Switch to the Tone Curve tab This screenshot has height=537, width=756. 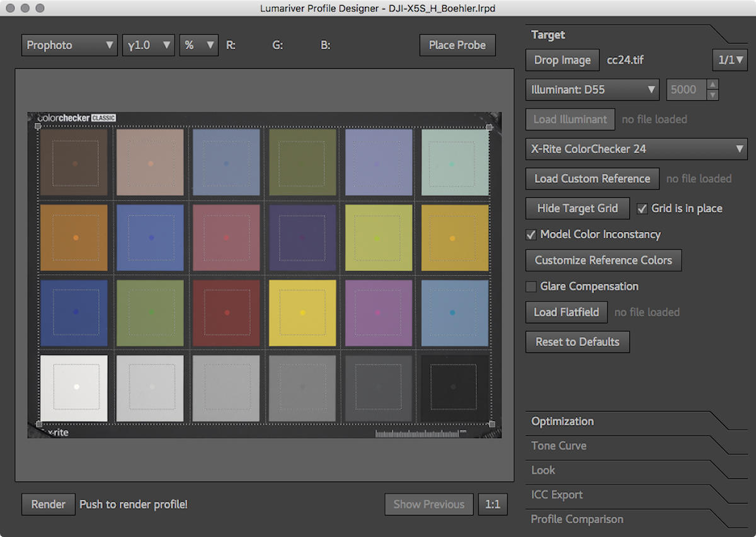(559, 446)
